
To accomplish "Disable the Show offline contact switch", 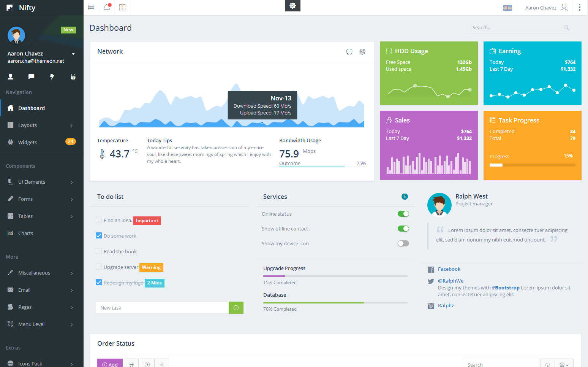I will pyautogui.click(x=403, y=229).
